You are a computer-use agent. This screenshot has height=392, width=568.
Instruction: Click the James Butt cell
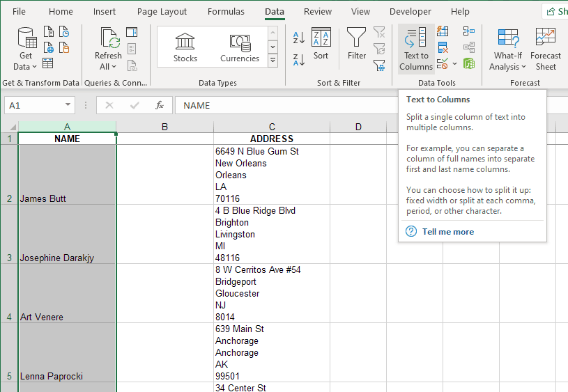click(x=67, y=175)
